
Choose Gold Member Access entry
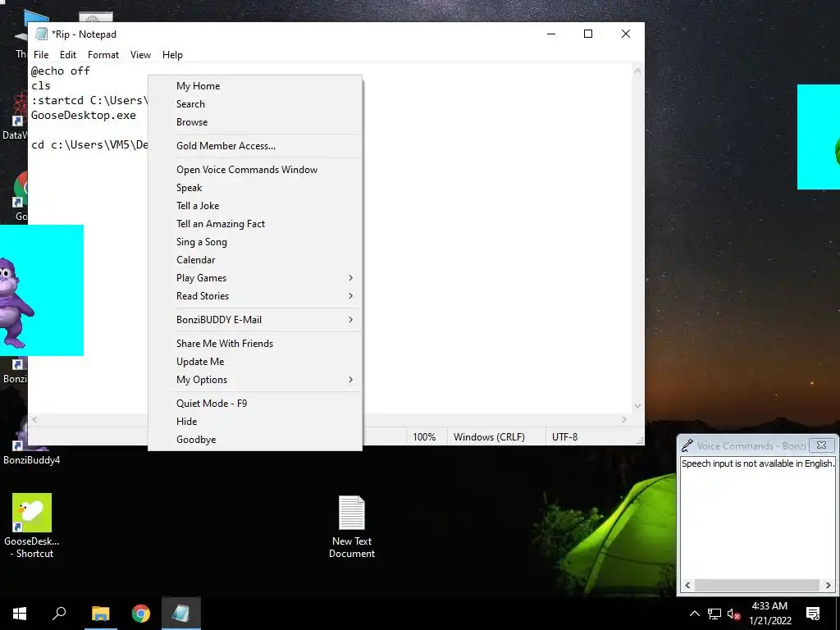click(255, 146)
